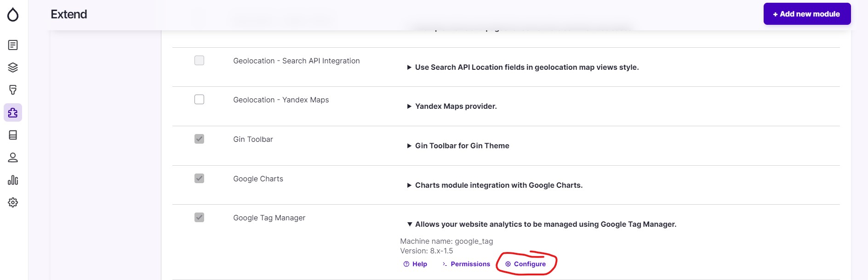Viewport: 868px width, 280px height.
Task: Open the Help link for Google Tag Manager
Action: (415, 264)
